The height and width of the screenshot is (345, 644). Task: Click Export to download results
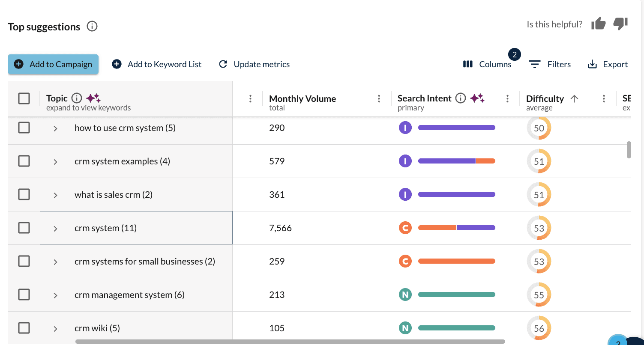tap(608, 64)
